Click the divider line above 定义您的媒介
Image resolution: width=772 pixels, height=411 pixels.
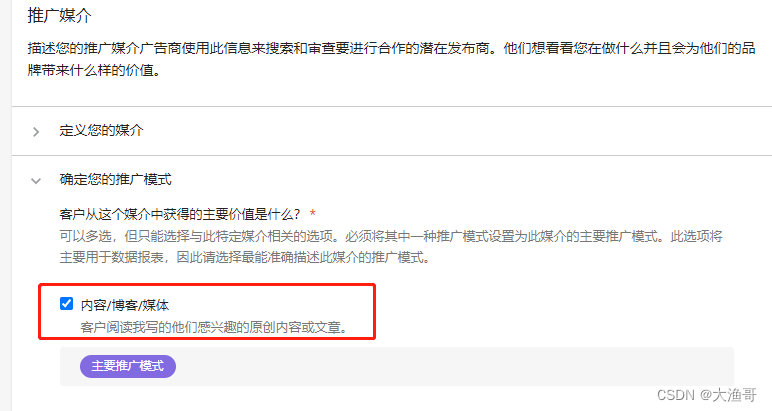coord(392,106)
